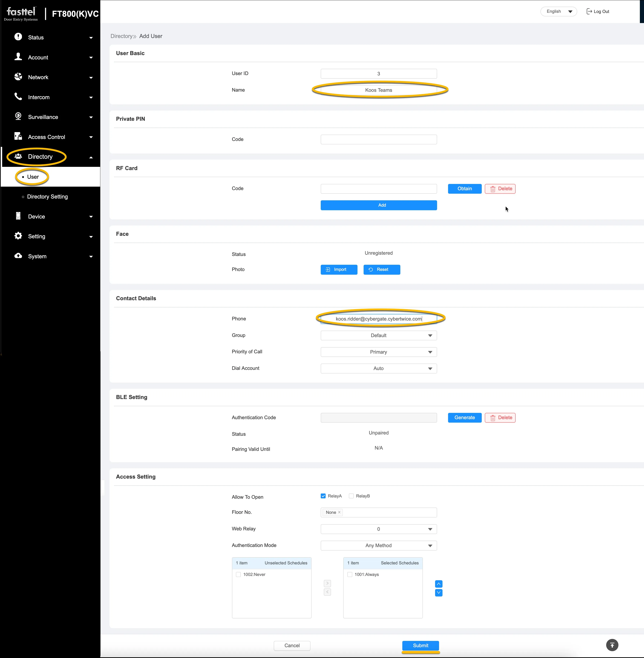Click the Import photo button
Screen dimensions: 644x658
point(339,270)
